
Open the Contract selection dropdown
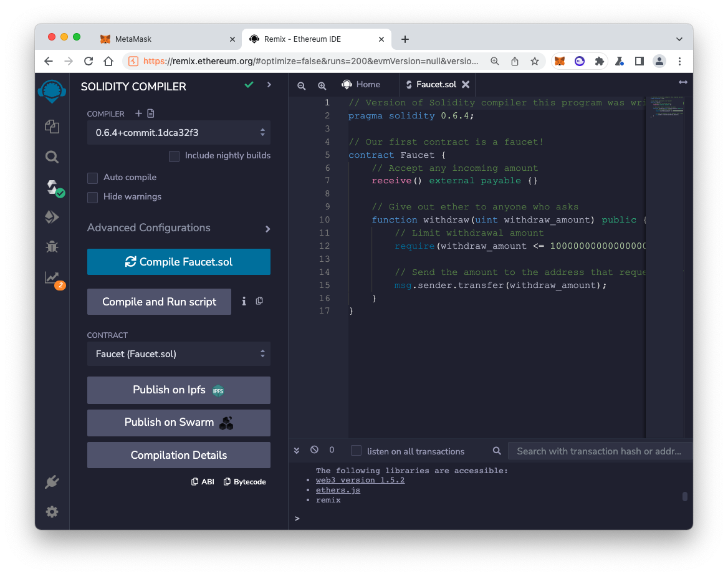pyautogui.click(x=179, y=354)
